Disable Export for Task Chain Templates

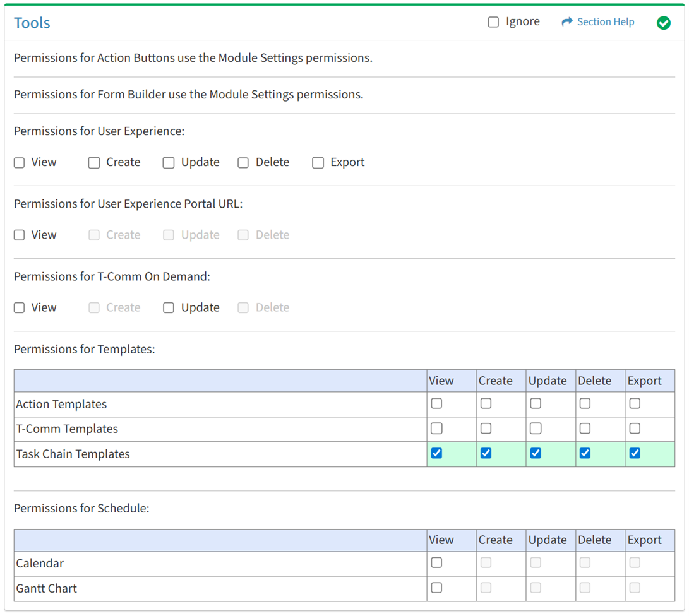pyautogui.click(x=635, y=453)
